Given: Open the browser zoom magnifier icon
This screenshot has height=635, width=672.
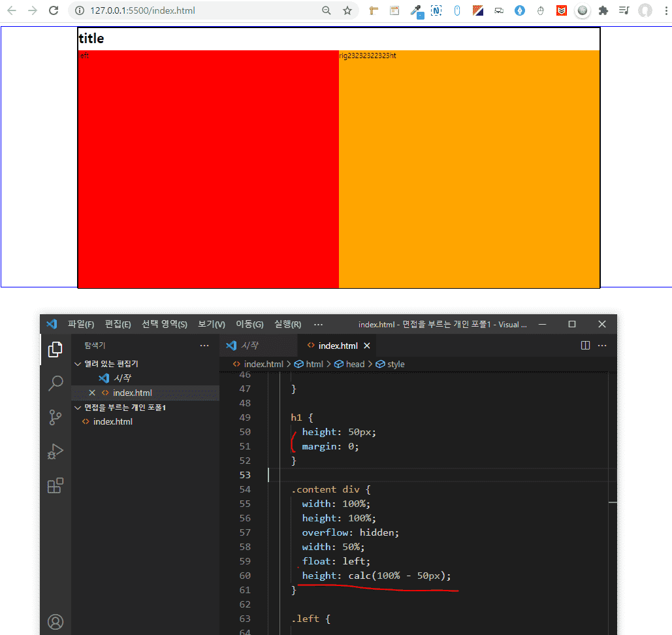Looking at the screenshot, I should [326, 10].
